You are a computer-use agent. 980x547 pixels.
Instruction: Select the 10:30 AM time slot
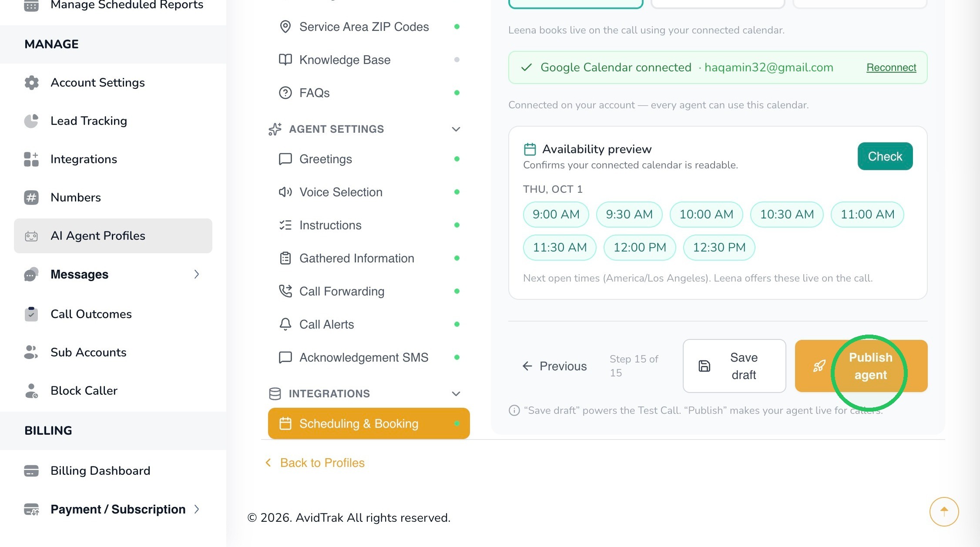click(x=787, y=215)
